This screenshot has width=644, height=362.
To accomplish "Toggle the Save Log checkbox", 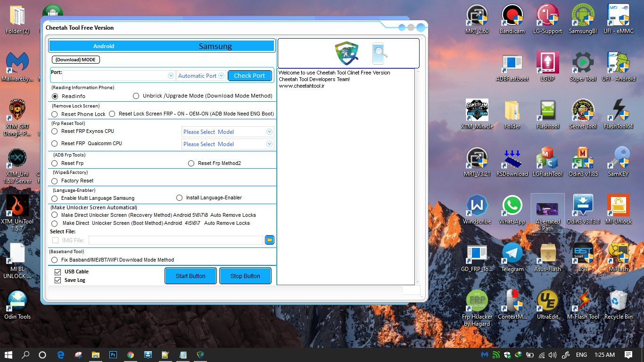I will (x=58, y=280).
